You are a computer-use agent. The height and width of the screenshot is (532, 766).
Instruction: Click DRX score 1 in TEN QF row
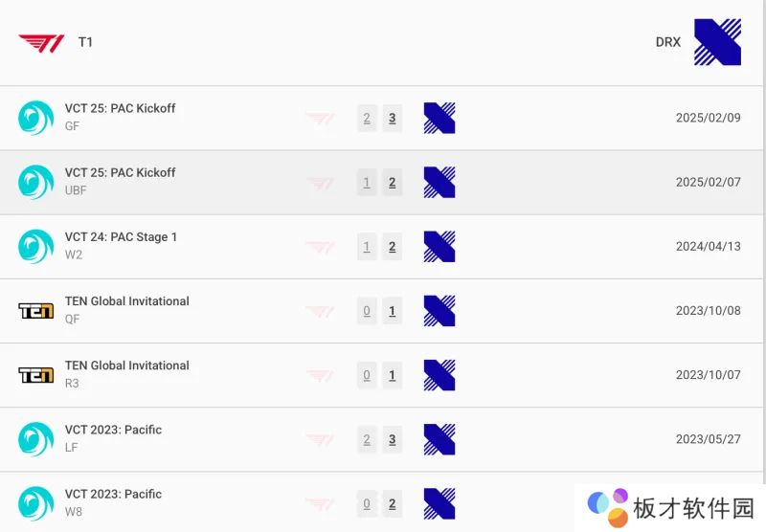pos(392,311)
